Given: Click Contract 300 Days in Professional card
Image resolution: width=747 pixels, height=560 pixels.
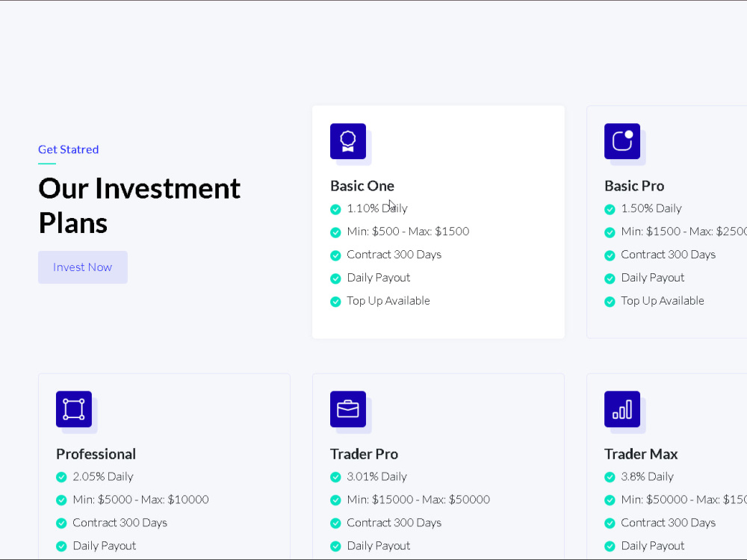Looking at the screenshot, I should [x=120, y=523].
